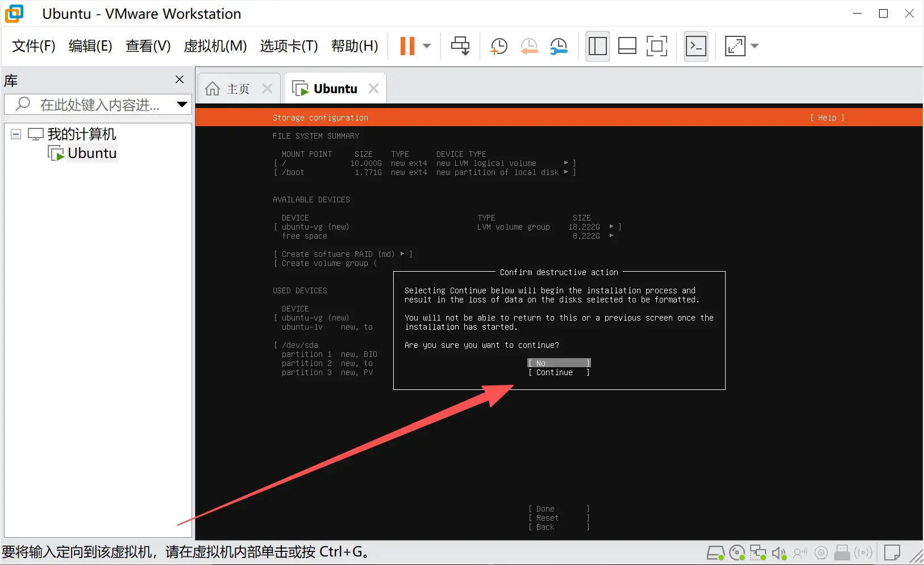The image size is (924, 565).
Task: Toggle the library sidebar view
Action: click(597, 46)
